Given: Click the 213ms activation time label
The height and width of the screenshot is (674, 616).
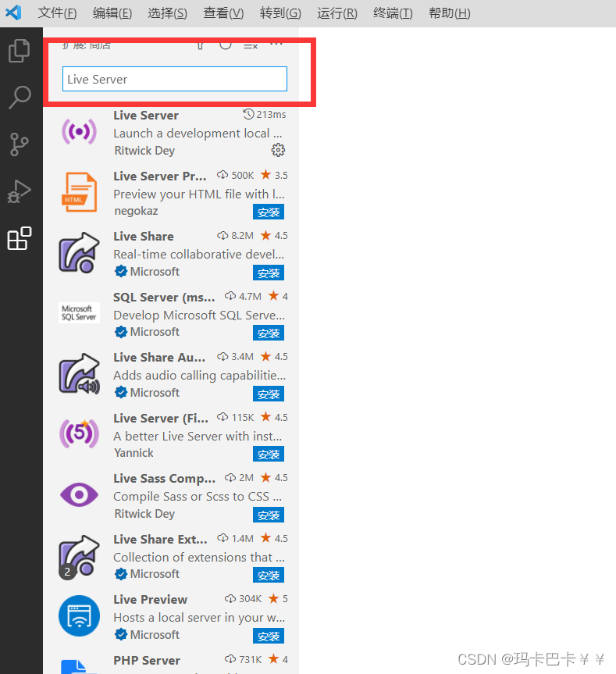Looking at the screenshot, I should pos(265,114).
